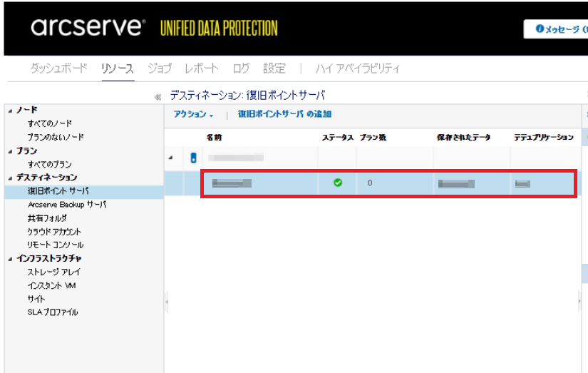Open the ログ tab
The height and width of the screenshot is (373, 588).
click(241, 68)
